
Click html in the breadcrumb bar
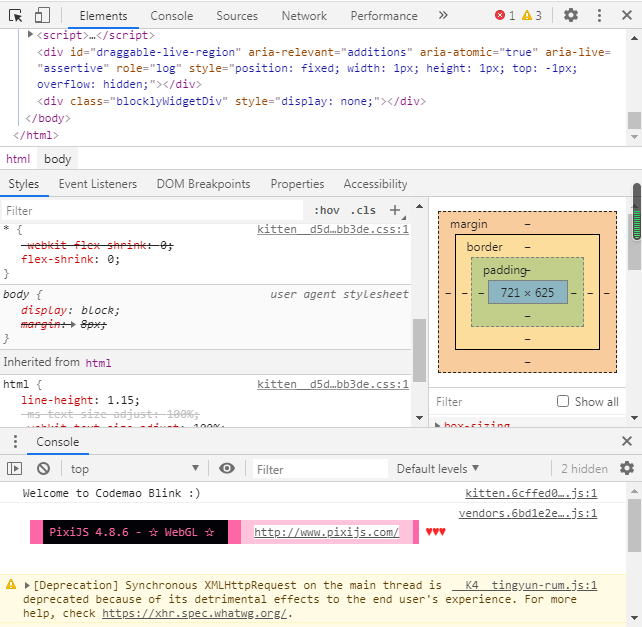pos(18,159)
